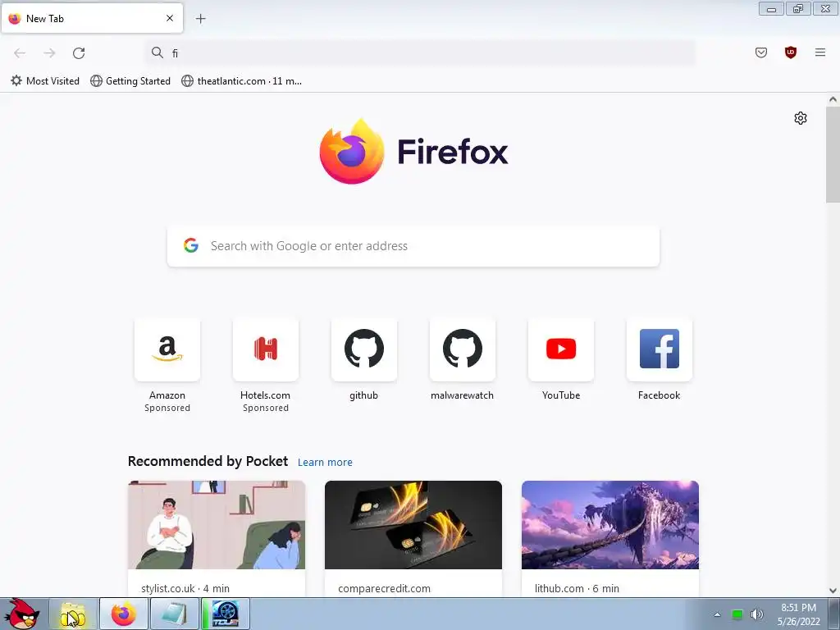840x630 pixels.
Task: Open the stylist.co.uk Pocket story thumbnail
Action: tap(217, 525)
